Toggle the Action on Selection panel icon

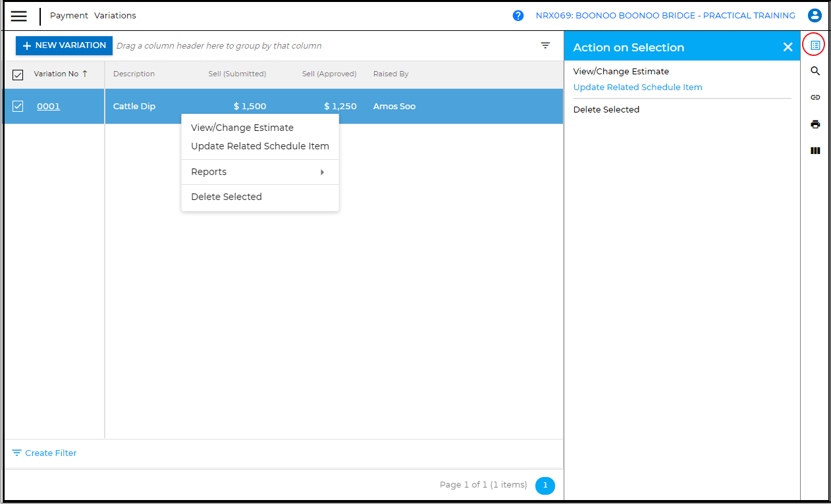pyautogui.click(x=815, y=45)
